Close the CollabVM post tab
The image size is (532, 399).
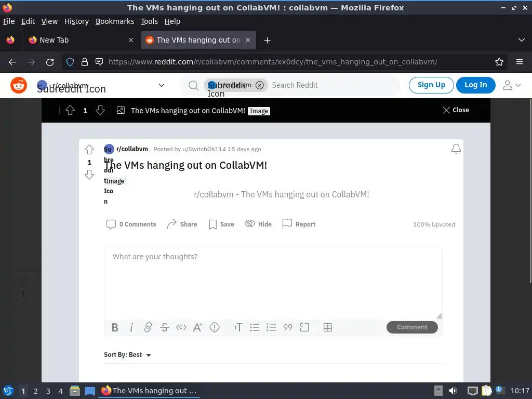click(x=248, y=40)
